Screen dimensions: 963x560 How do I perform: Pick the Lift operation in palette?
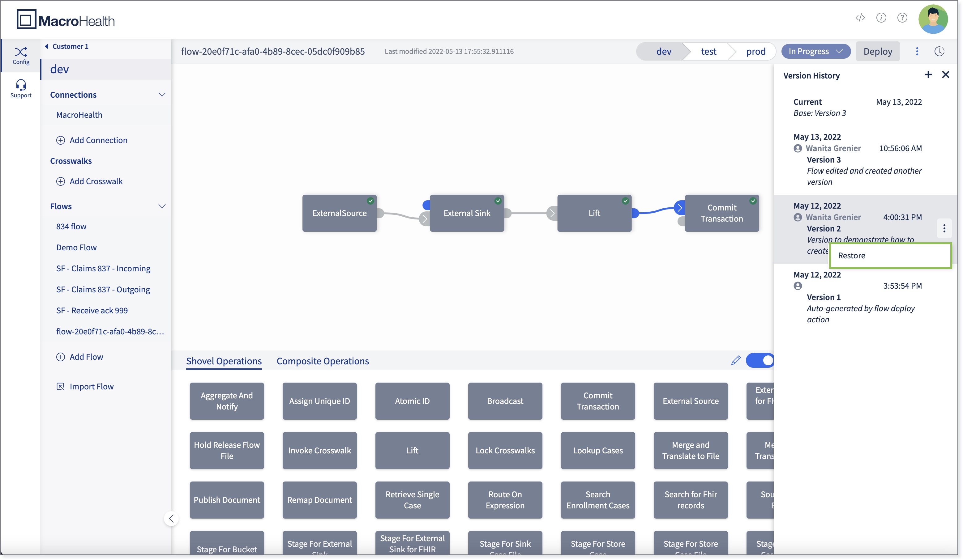412,450
